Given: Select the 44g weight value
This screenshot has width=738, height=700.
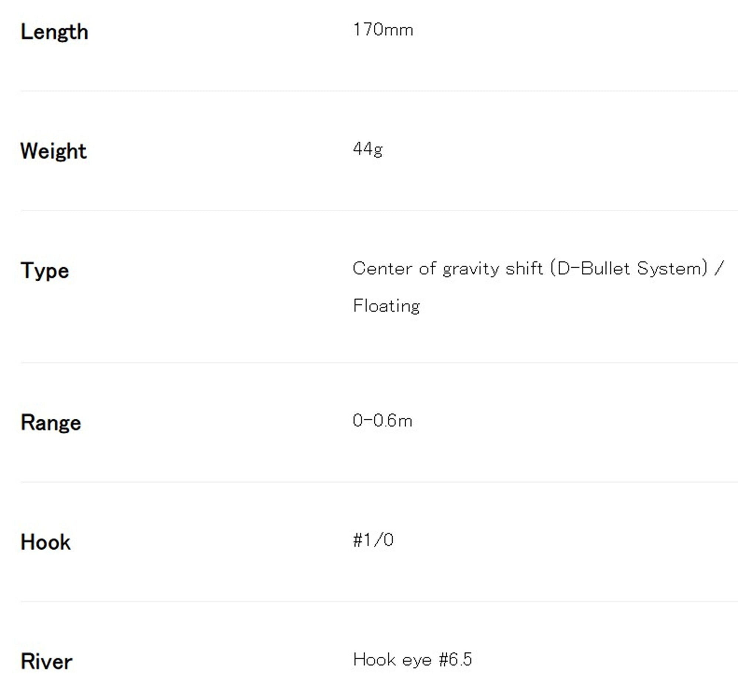Looking at the screenshot, I should (x=368, y=149).
